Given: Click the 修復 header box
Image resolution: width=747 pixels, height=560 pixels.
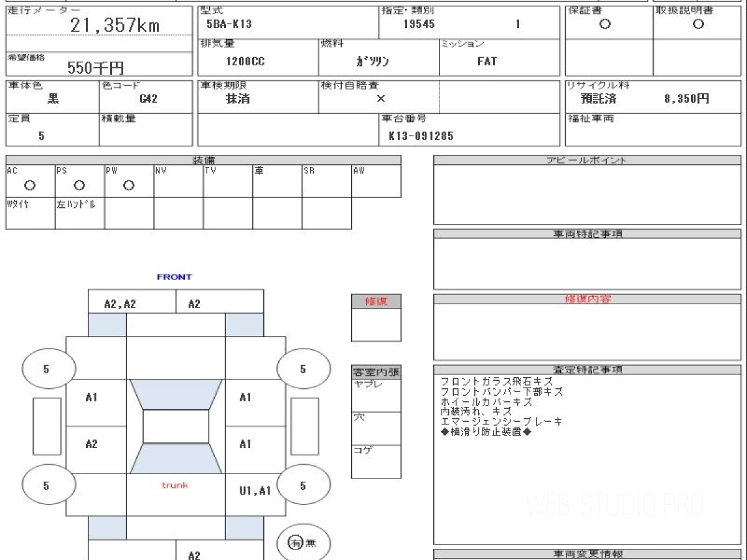Looking at the screenshot, I should [x=376, y=301].
